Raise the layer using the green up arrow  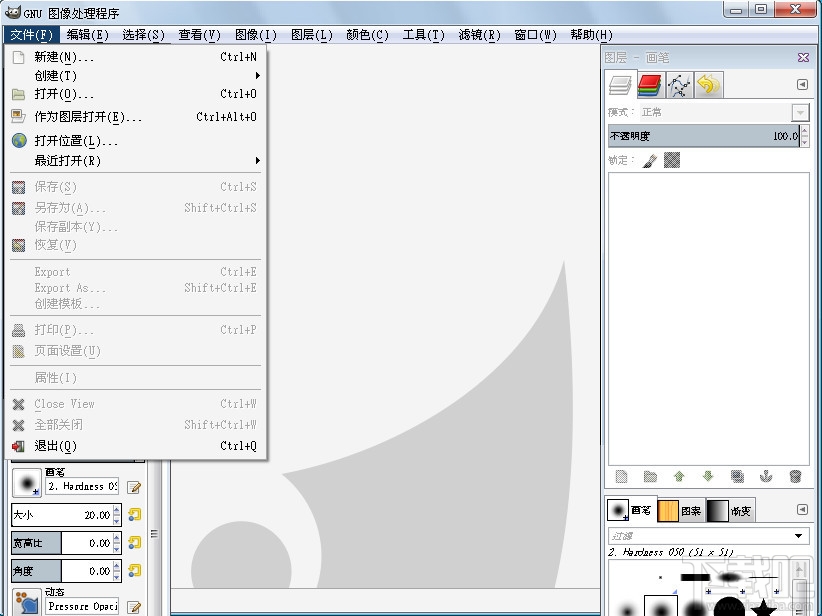[680, 476]
